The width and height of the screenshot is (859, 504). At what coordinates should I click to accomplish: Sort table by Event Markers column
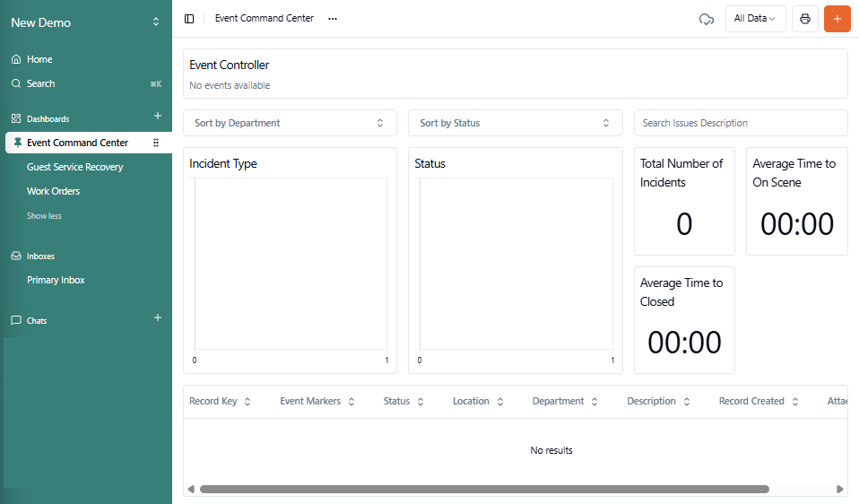317,402
